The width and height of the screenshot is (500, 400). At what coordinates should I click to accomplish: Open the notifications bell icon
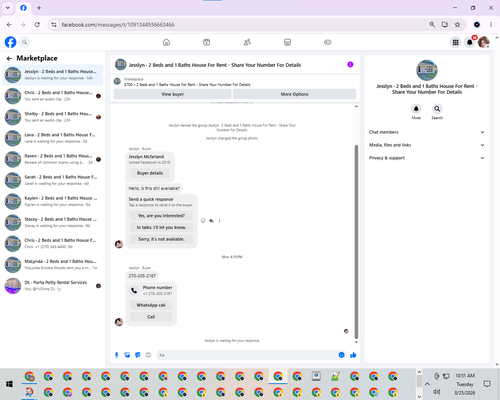pyautogui.click(x=470, y=42)
